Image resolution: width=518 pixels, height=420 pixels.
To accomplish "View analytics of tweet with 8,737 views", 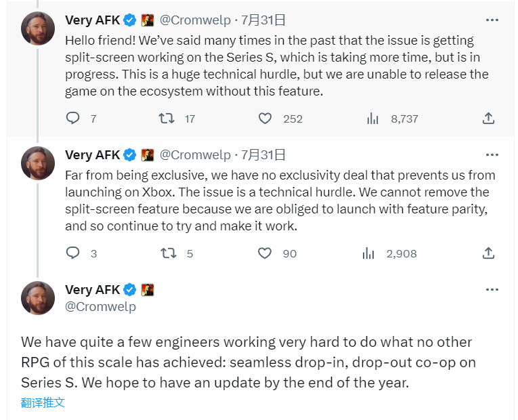I will pyautogui.click(x=372, y=119).
